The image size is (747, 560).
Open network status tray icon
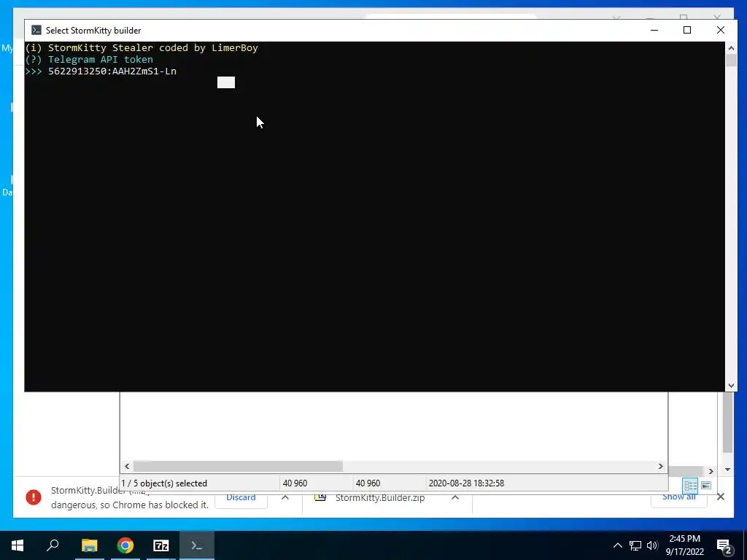tap(635, 545)
